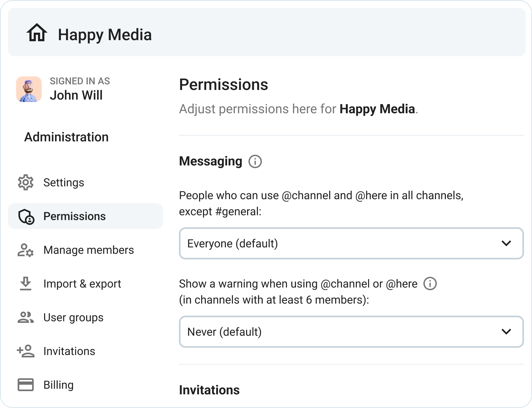The image size is (532, 408).
Task: Click the Permissions shield icon
Action: (26, 216)
